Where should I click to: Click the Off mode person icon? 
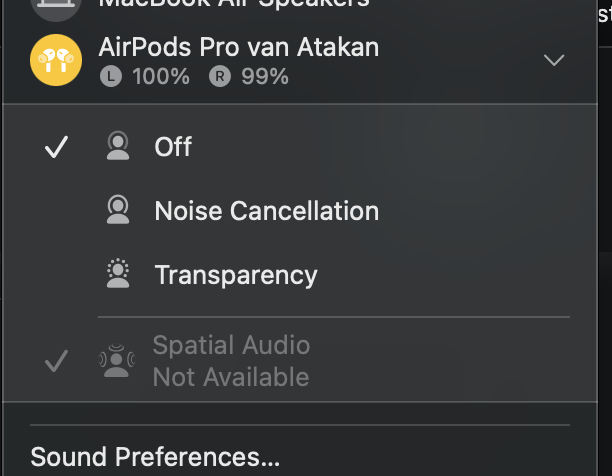[118, 148]
